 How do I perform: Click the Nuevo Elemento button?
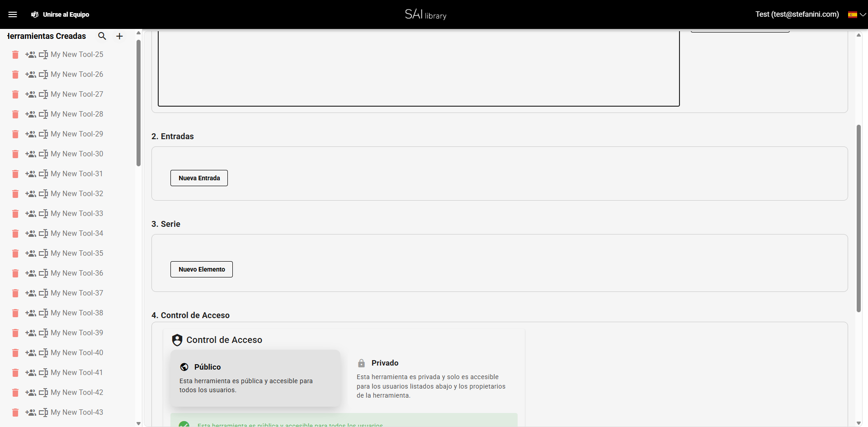[x=202, y=269]
